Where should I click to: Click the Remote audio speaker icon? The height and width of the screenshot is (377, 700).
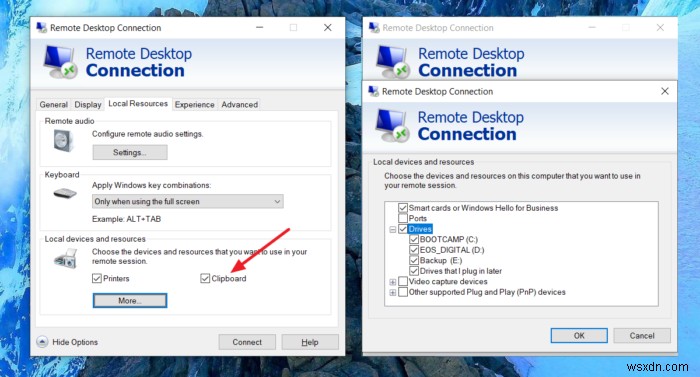[63, 141]
